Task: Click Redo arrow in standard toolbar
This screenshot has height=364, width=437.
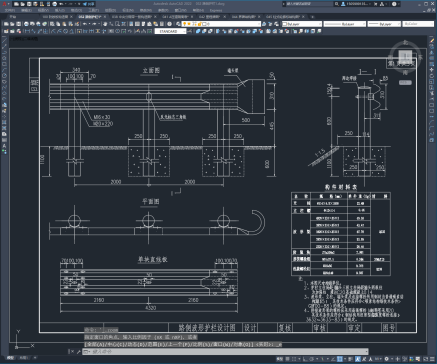Action: pos(94,24)
